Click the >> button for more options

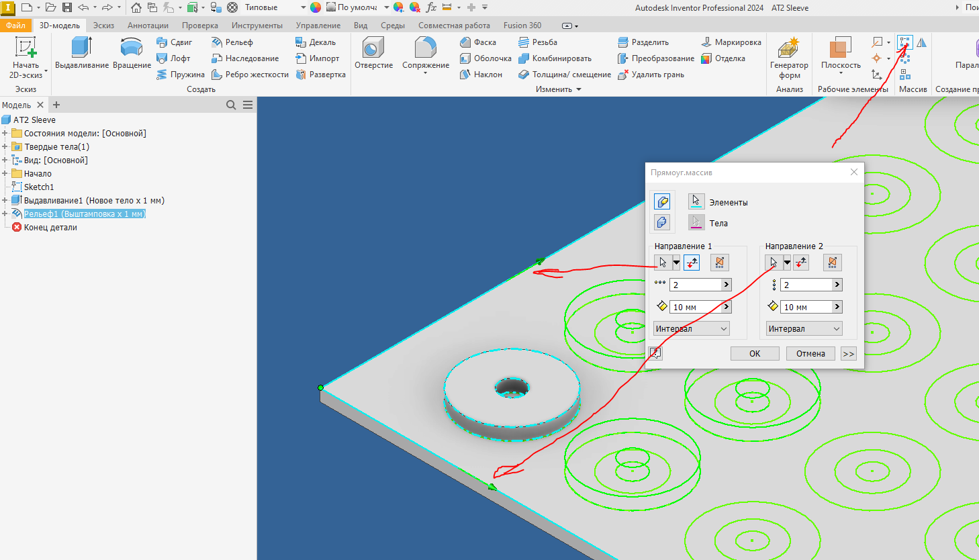tap(848, 353)
